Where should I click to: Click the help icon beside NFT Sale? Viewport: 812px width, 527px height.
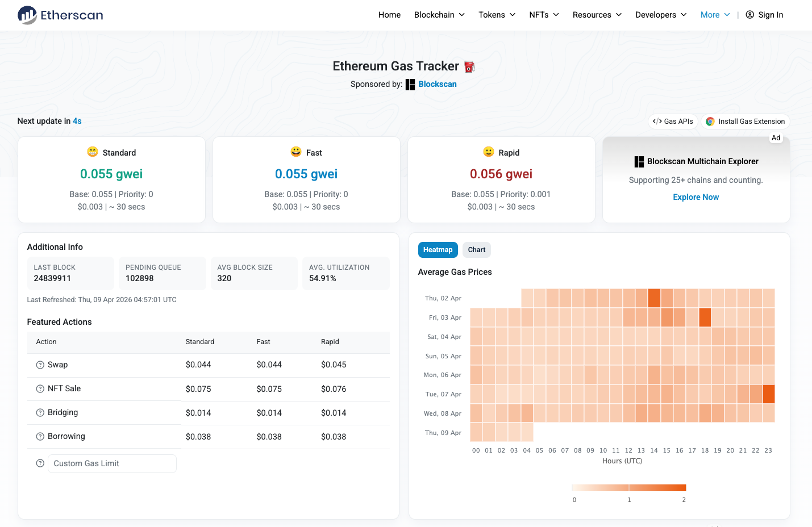point(40,389)
